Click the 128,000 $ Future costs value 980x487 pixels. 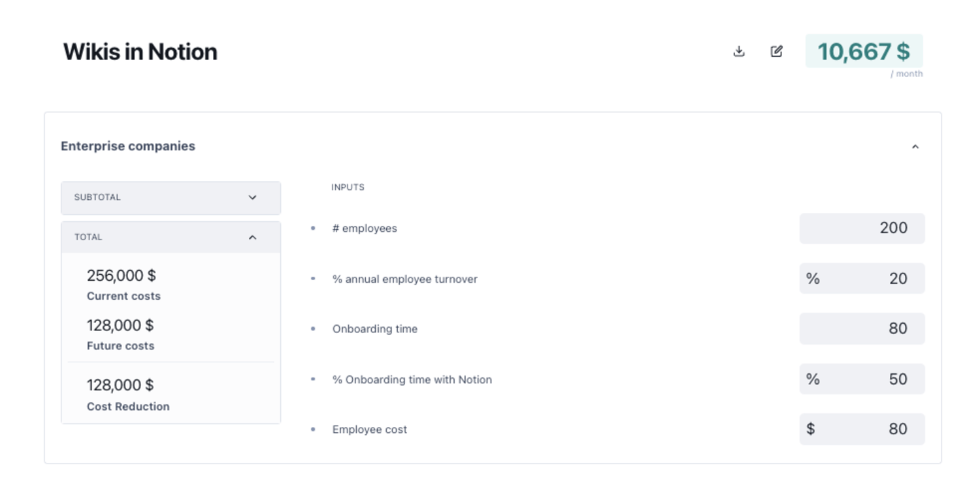pyautogui.click(x=120, y=325)
